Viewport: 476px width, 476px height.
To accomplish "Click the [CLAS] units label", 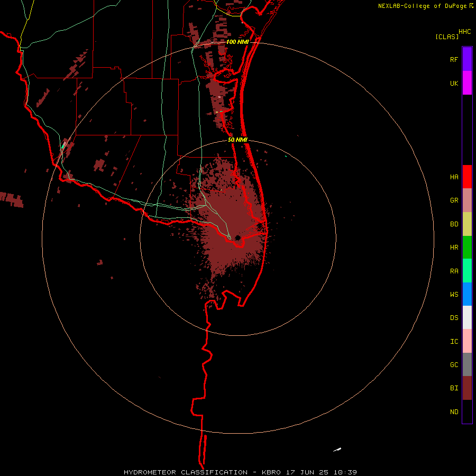I will (447, 36).
